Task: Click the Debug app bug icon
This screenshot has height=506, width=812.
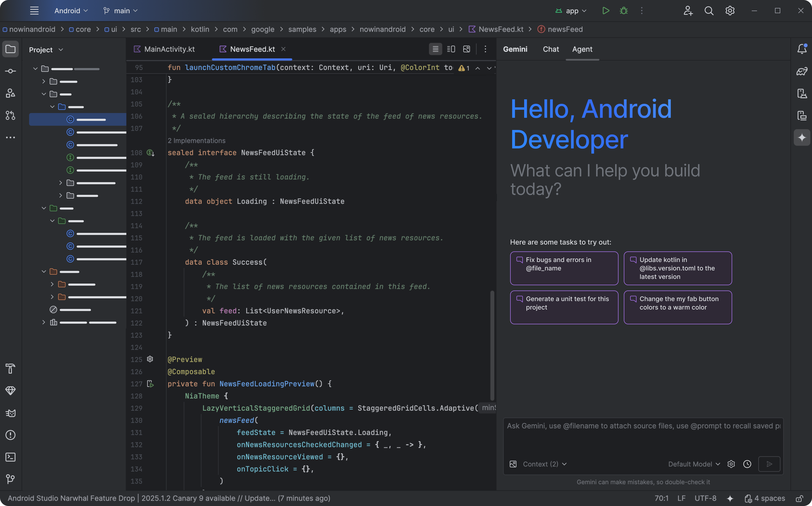Action: coord(624,11)
